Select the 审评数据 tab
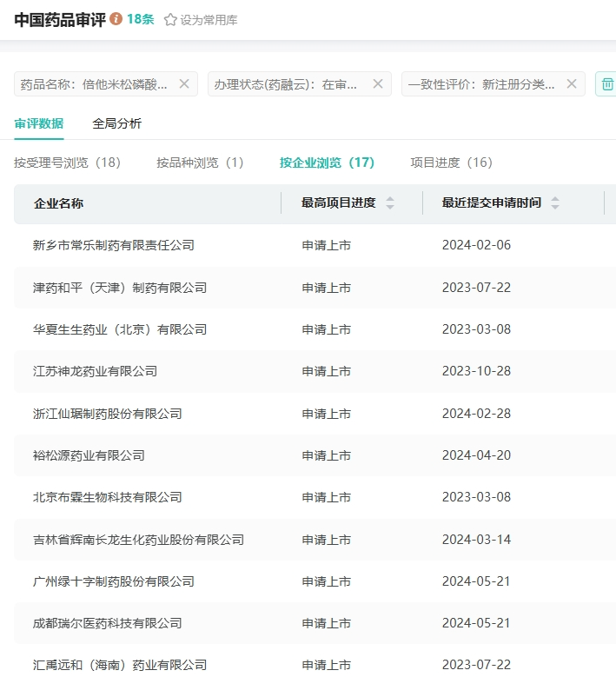The image size is (616, 677). [x=39, y=123]
